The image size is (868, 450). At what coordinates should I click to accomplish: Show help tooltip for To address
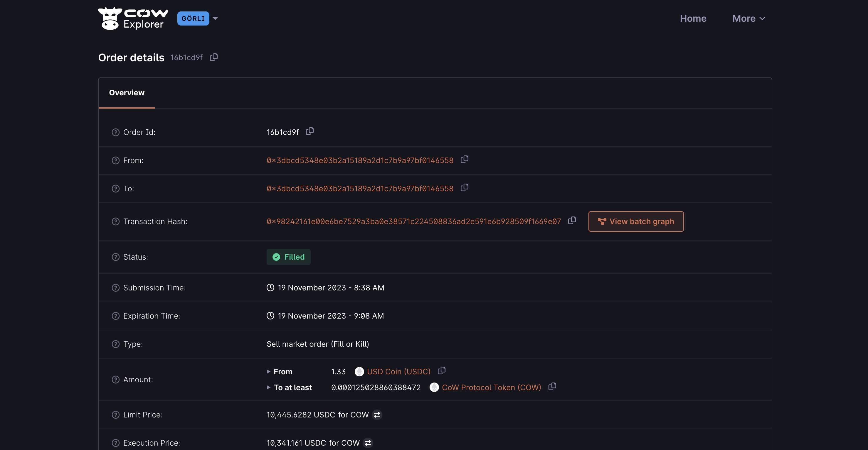pos(116,189)
